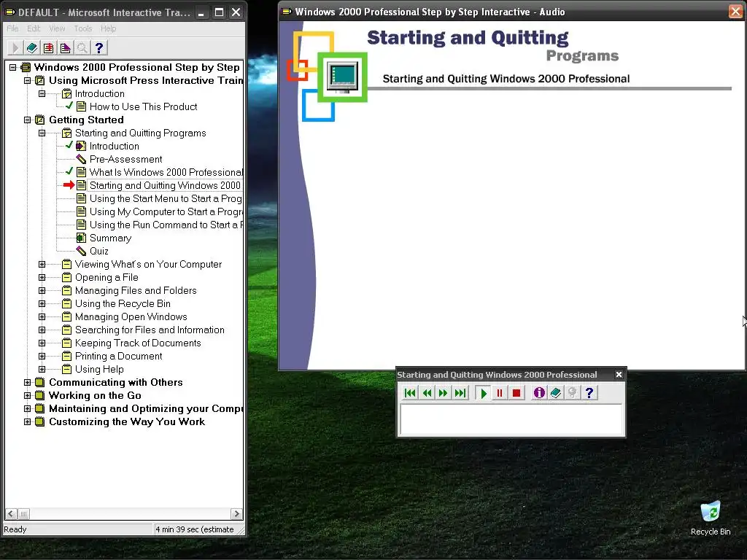Select Maintaining and Optimizing your Computer
The height and width of the screenshot is (560, 747).
coord(145,408)
